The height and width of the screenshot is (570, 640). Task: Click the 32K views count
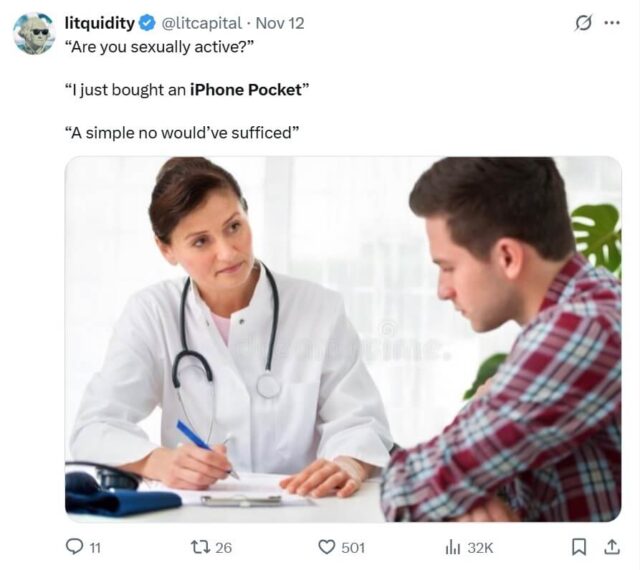[480, 548]
